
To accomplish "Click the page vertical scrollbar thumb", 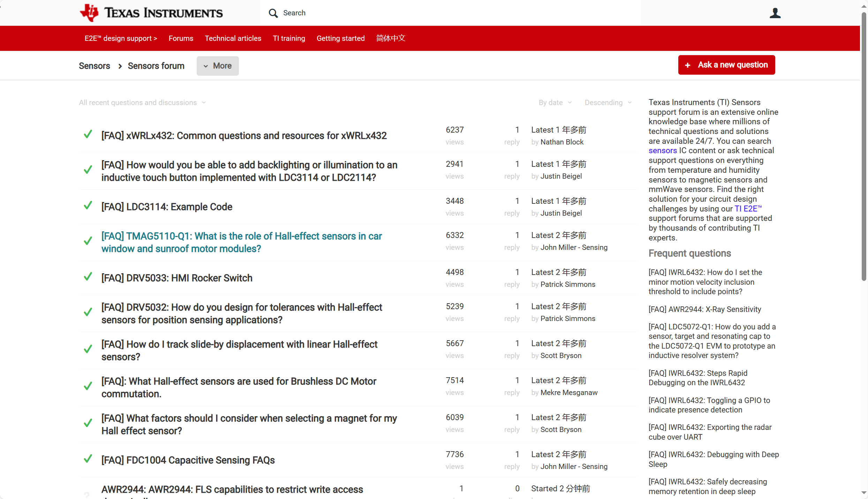I will tap(863, 147).
